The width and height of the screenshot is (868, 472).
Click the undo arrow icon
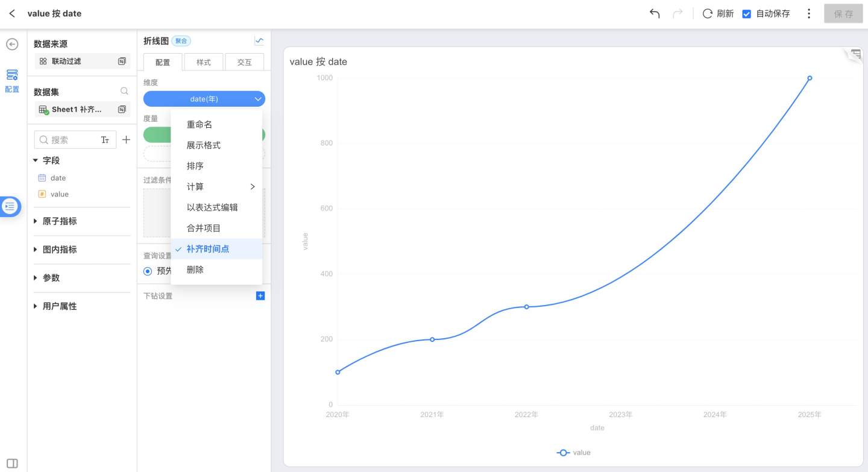pos(655,13)
